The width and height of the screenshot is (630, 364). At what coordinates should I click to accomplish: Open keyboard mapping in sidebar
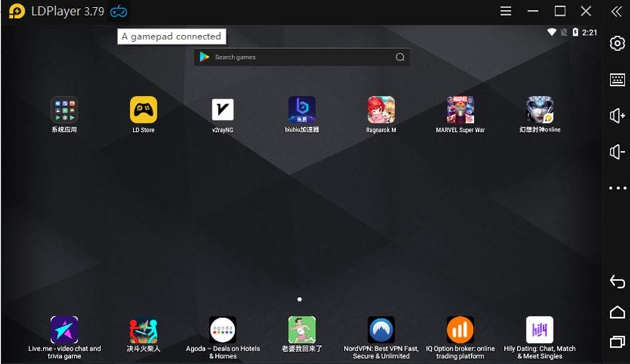[617, 79]
